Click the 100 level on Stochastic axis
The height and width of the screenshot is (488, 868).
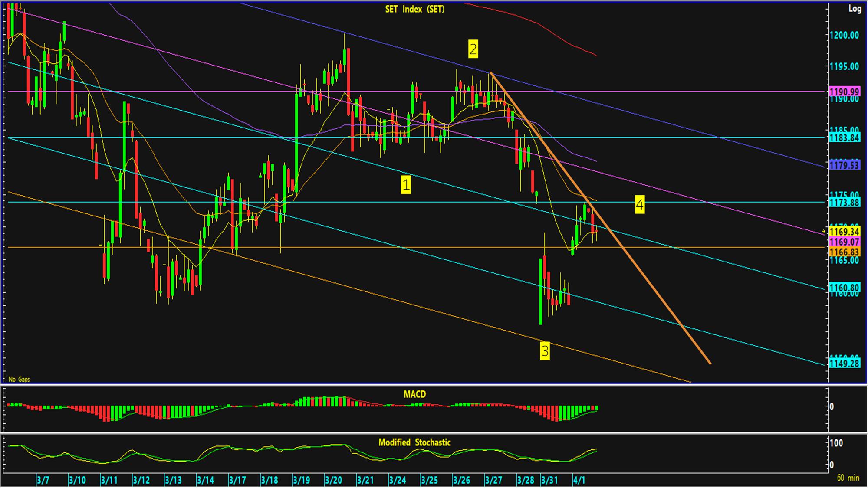836,443
